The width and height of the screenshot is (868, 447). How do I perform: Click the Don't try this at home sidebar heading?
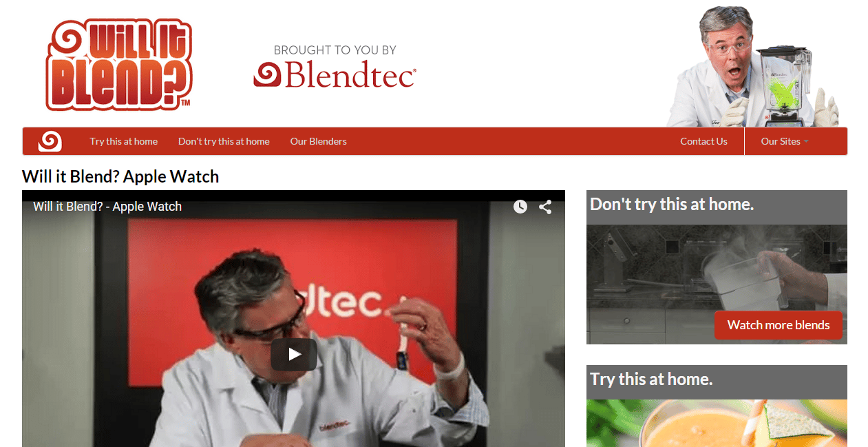coord(672,205)
